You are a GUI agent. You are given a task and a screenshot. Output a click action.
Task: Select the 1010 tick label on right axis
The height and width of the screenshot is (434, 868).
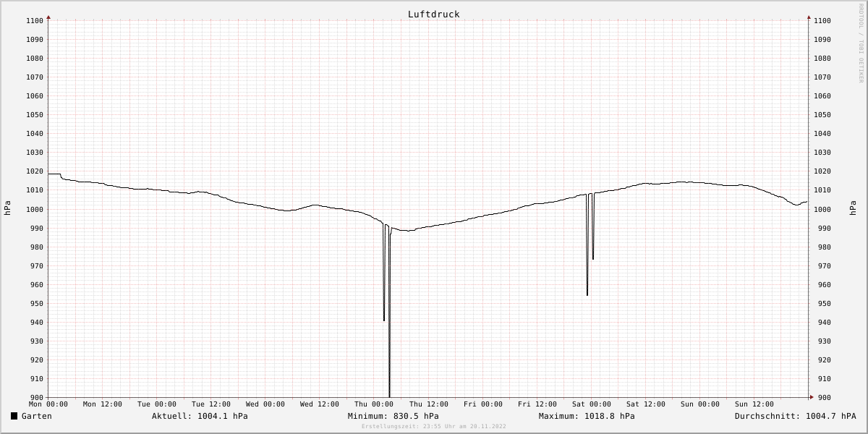pos(822,190)
